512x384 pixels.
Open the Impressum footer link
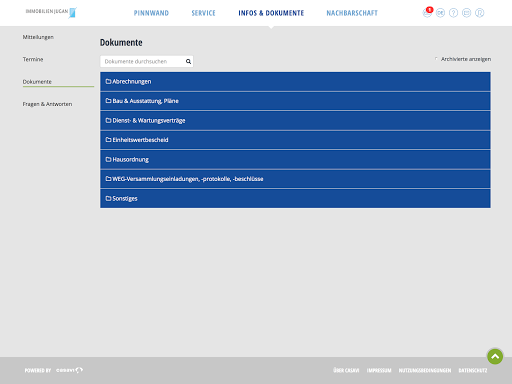point(379,370)
